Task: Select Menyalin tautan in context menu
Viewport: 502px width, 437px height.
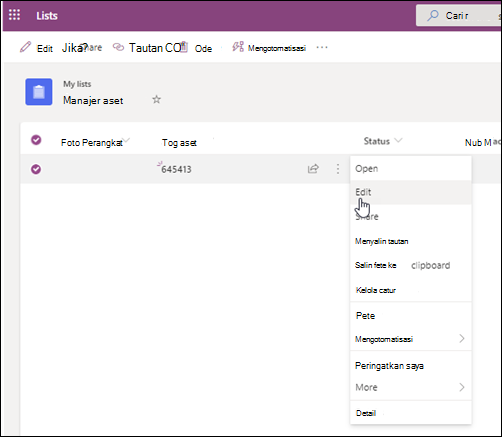Action: click(x=411, y=241)
